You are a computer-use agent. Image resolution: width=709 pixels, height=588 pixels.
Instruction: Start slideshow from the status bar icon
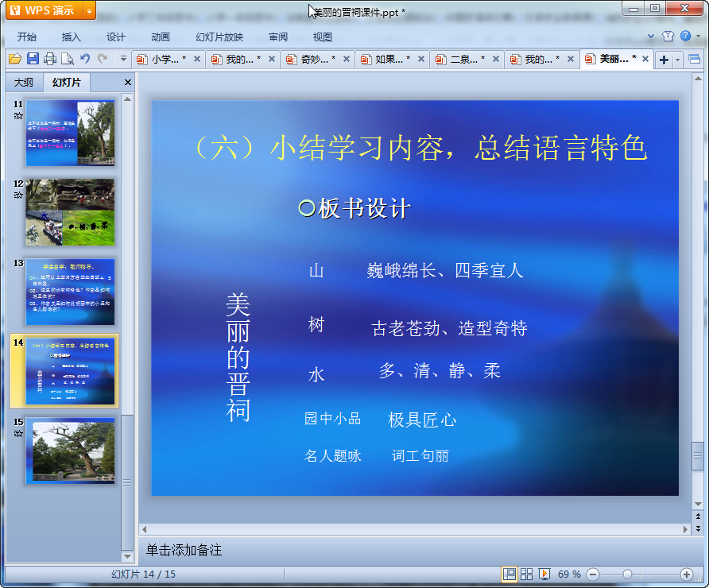pyautogui.click(x=544, y=574)
